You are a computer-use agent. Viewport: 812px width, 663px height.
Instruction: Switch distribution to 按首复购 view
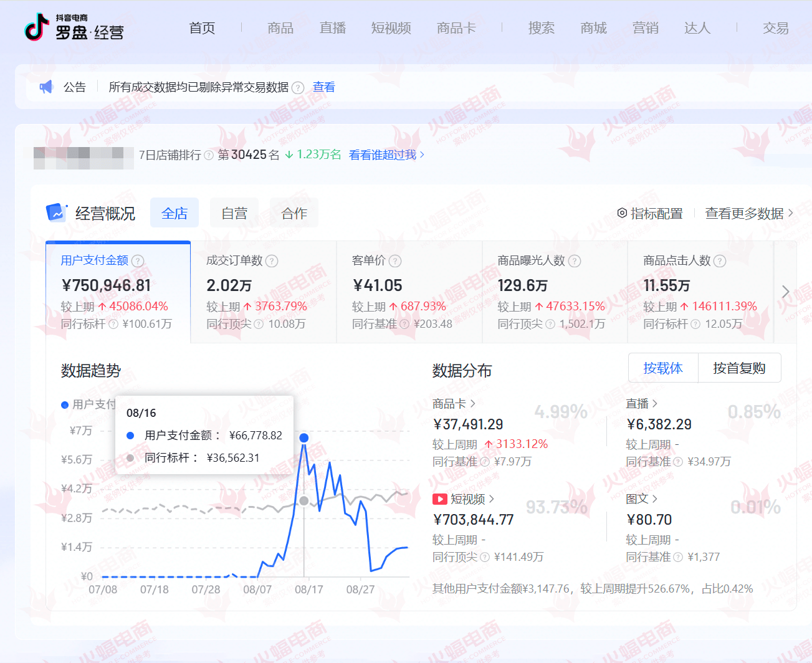click(739, 368)
